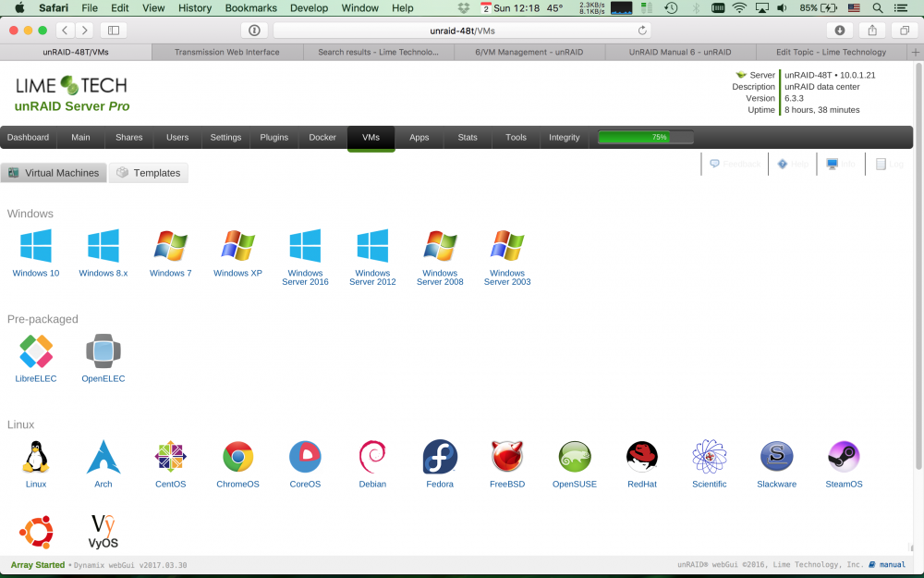Select the Windows XP template
924x578 pixels.
point(237,245)
